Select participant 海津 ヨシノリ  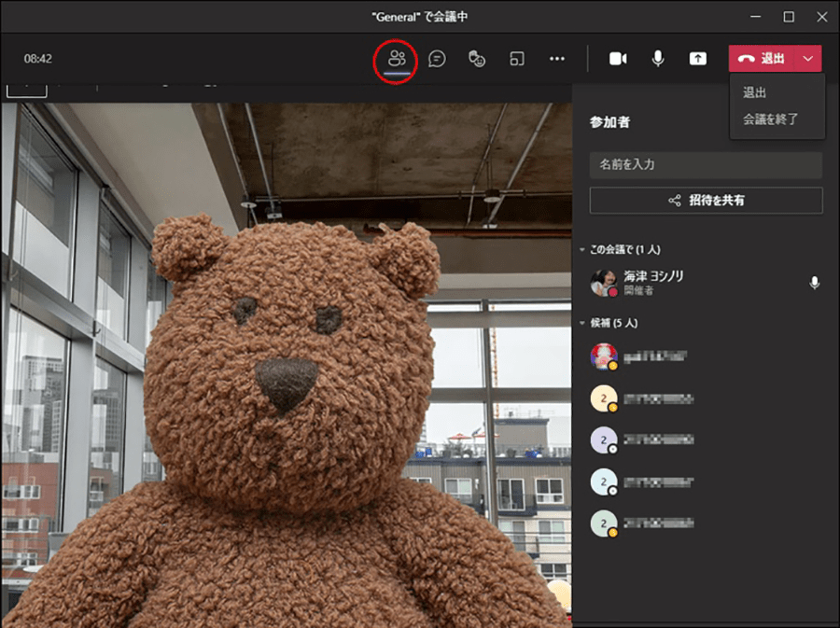click(706, 283)
